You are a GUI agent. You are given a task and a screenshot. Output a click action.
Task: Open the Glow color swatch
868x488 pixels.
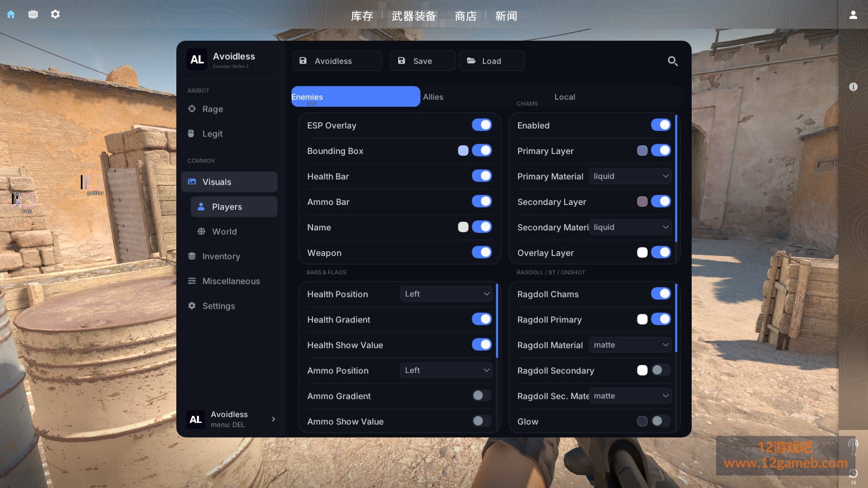[x=642, y=421]
